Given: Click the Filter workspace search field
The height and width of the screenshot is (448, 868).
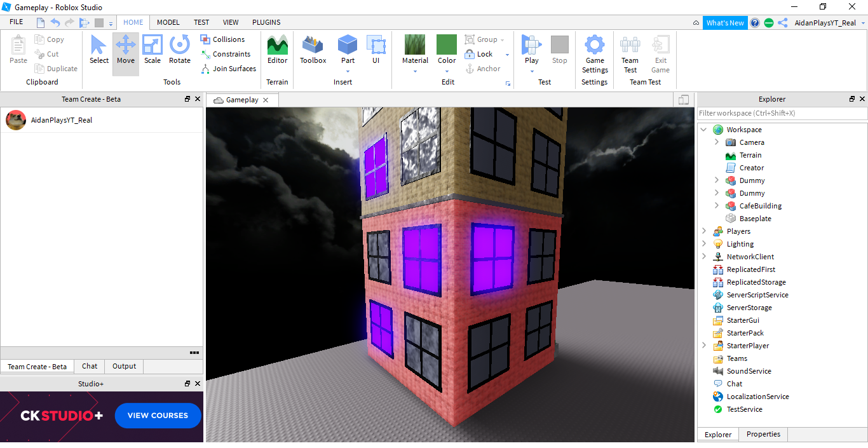Looking at the screenshot, I should point(782,113).
